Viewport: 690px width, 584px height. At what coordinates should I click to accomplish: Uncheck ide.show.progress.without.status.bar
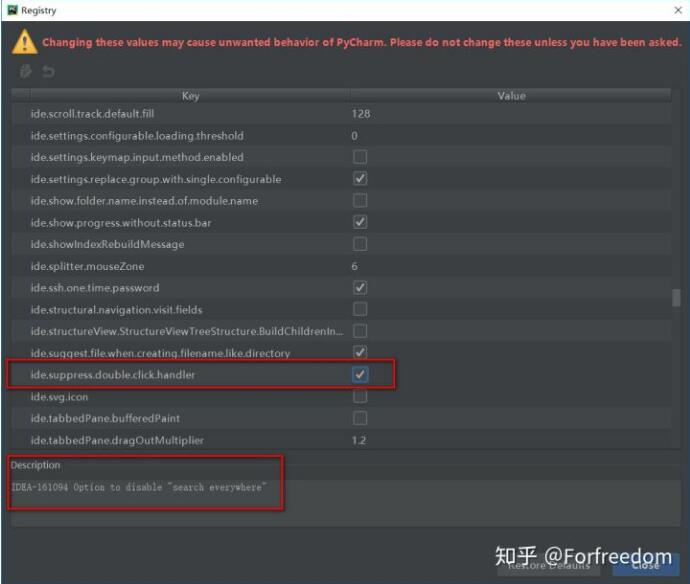point(360,222)
